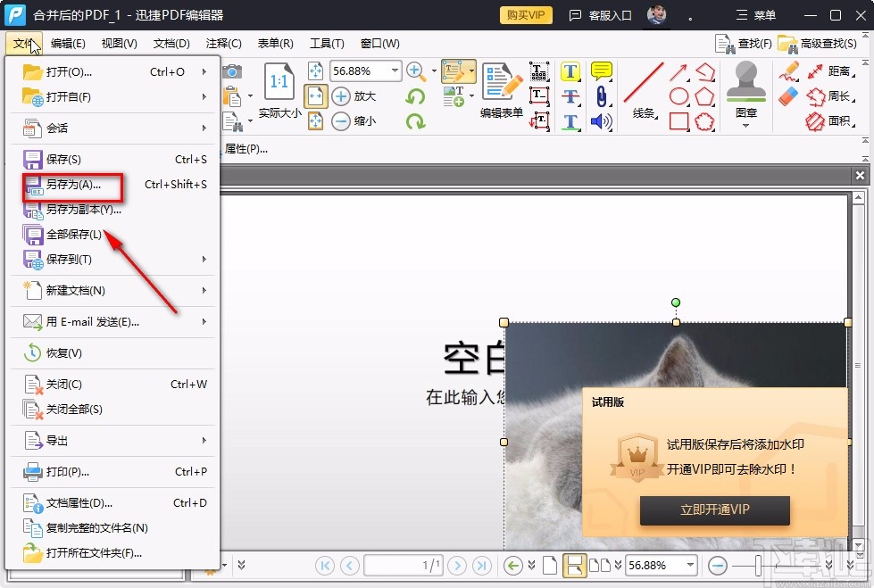
Task: Click the zoom out 缩小 button
Action: (354, 121)
